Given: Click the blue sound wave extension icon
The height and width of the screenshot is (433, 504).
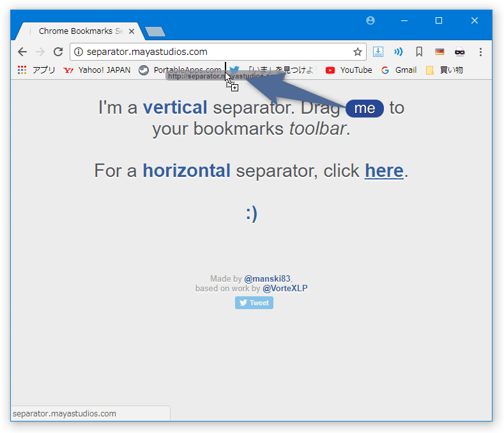Looking at the screenshot, I should pos(398,52).
